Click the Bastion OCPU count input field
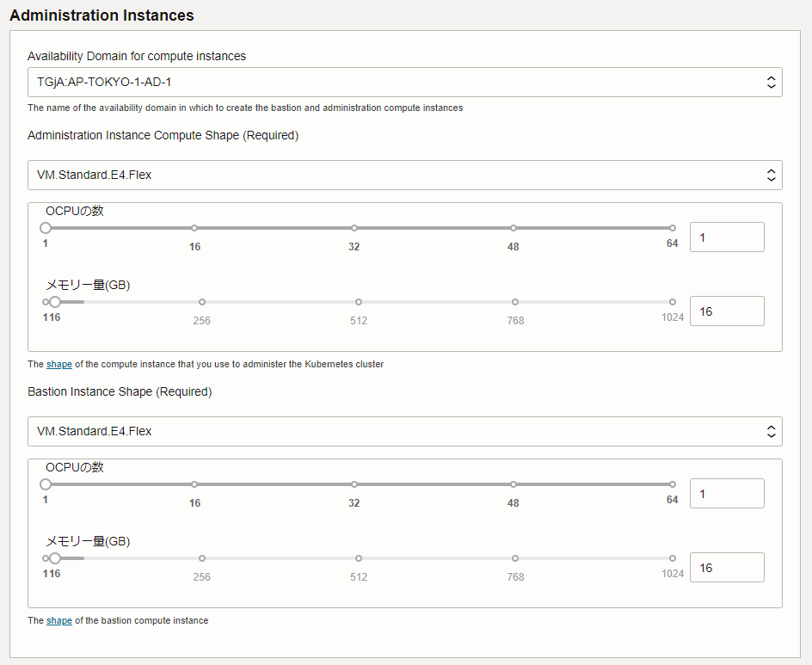 click(x=726, y=493)
